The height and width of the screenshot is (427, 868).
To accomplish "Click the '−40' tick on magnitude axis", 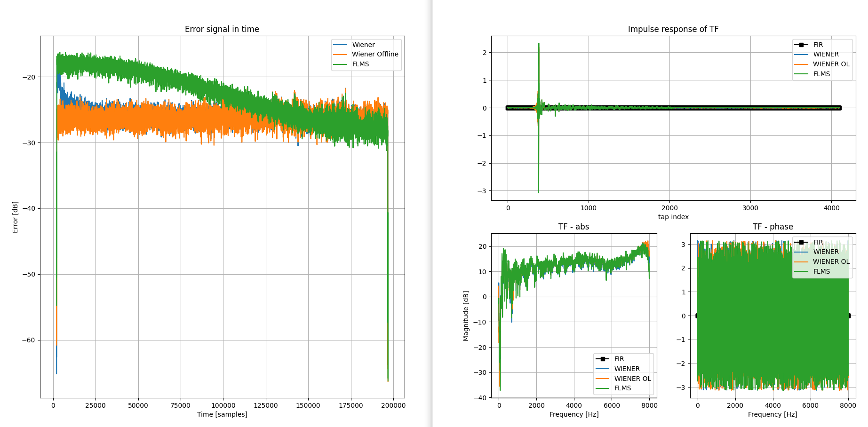I will (480, 397).
